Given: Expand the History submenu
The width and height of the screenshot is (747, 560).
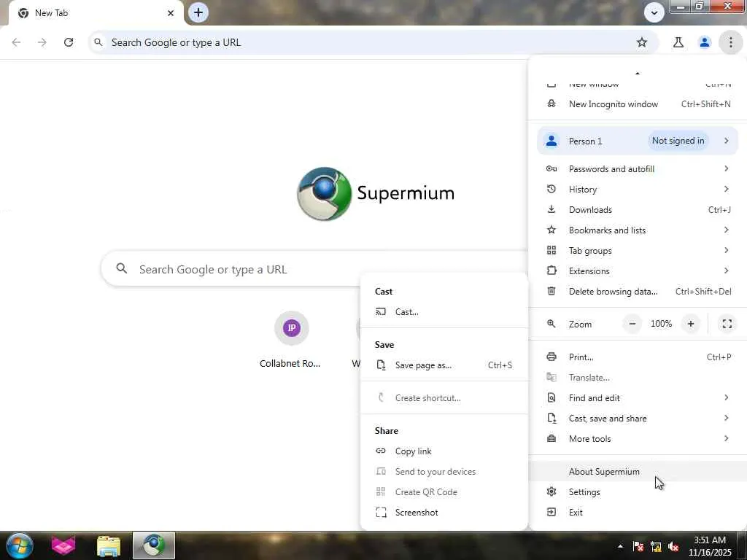Looking at the screenshot, I should point(638,189).
